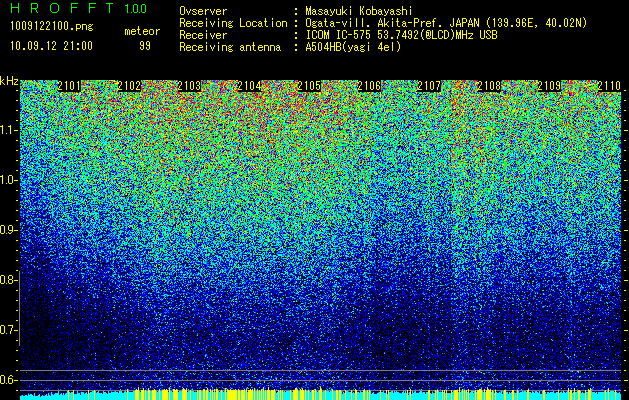Click the meteor label
This screenshot has height=400, width=629.
click(x=142, y=31)
